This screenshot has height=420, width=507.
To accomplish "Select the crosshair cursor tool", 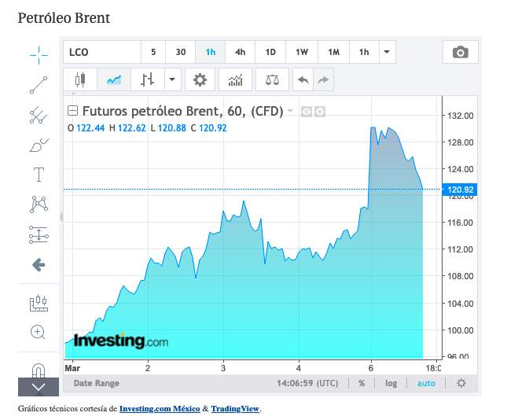I will point(39,53).
